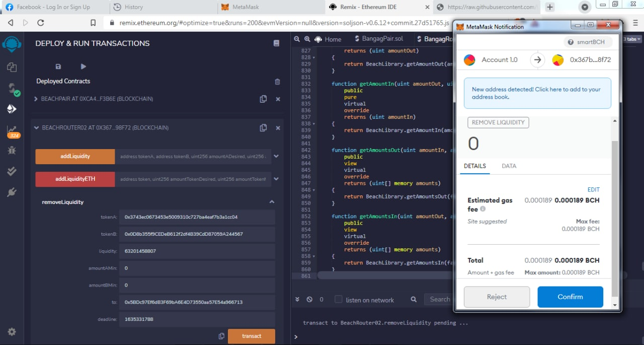Click the tokenA address input field
Image resolution: width=644 pixels, height=345 pixels.
[197, 217]
